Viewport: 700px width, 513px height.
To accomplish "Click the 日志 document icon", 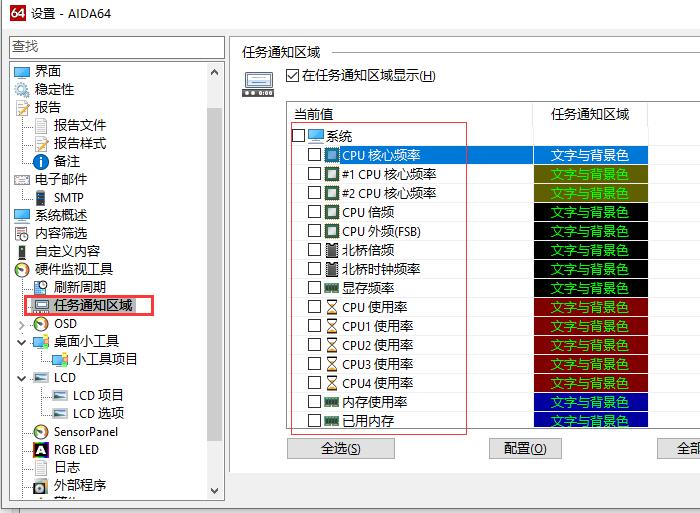I will (x=41, y=468).
